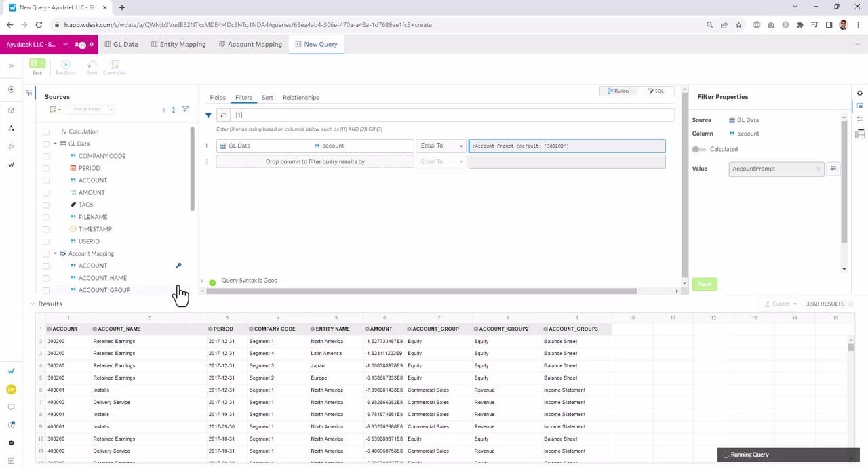This screenshot has width=868, height=469.
Task: Switch to Builder mode
Action: coord(618,91)
